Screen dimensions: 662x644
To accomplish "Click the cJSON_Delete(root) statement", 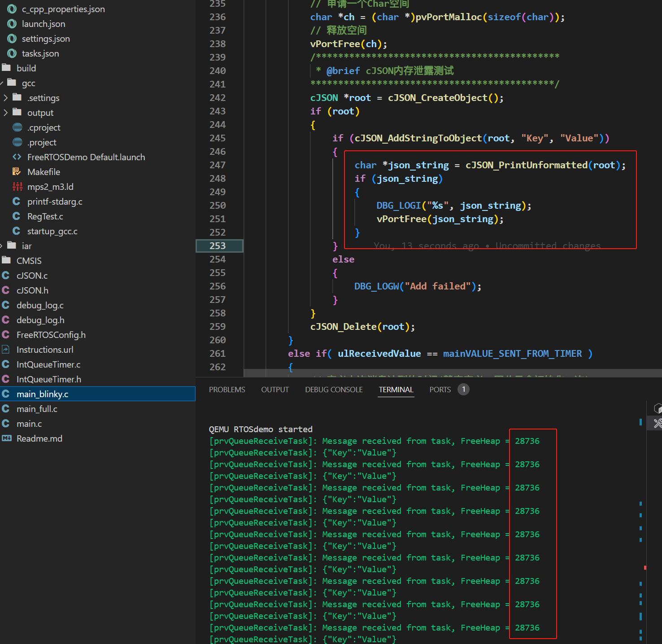I will [x=362, y=327].
